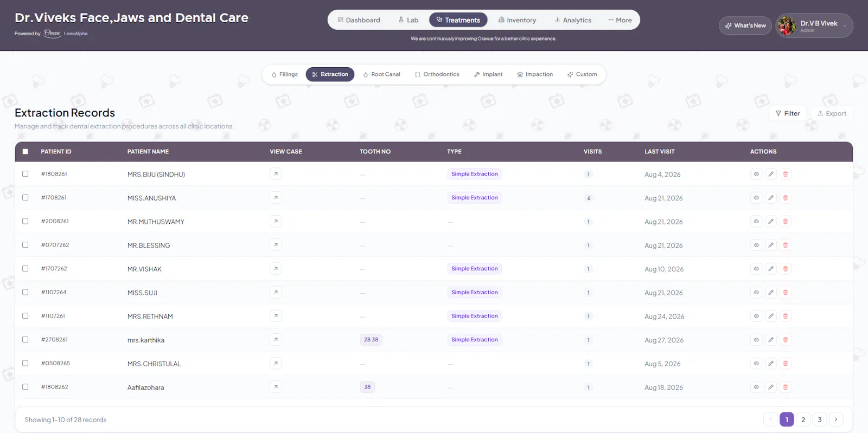
Task: Export the extraction records
Action: coord(832,113)
